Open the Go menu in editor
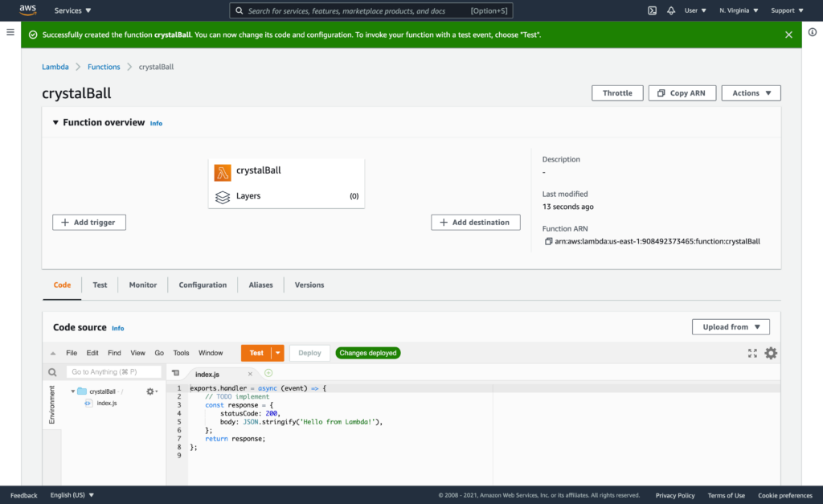The height and width of the screenshot is (504, 823). pos(159,353)
